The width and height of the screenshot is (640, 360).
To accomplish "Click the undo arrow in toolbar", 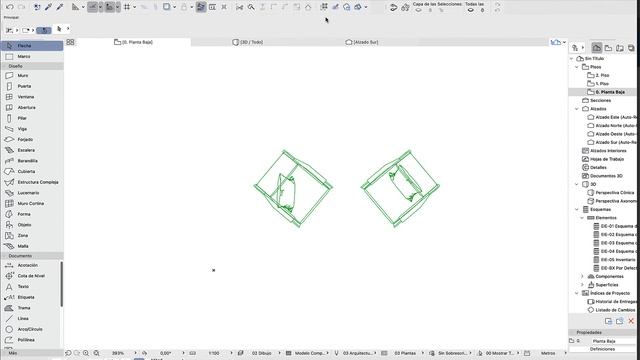I will [x=10, y=7].
